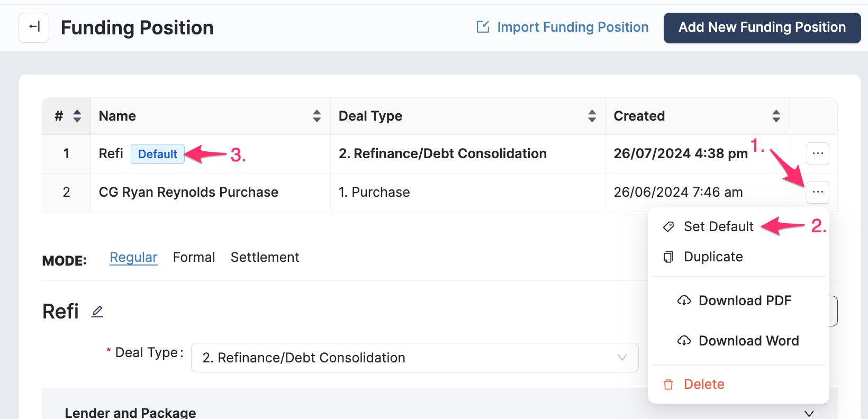Select the Regular mode tab
This screenshot has width=868, height=419.
pyautogui.click(x=133, y=257)
